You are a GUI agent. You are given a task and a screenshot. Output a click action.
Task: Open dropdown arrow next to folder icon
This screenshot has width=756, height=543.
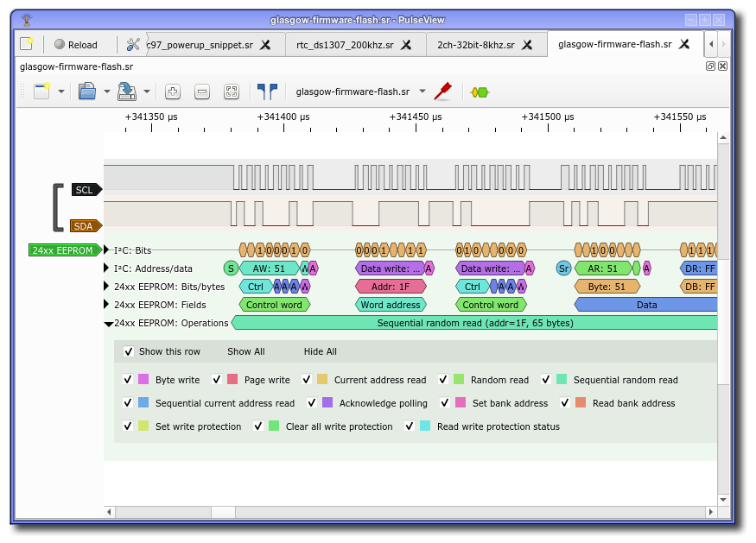(x=107, y=92)
